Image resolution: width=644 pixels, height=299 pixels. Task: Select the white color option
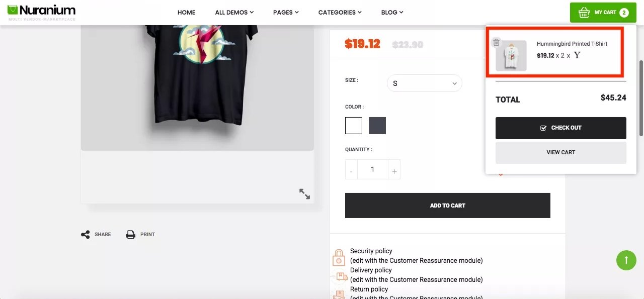tap(354, 126)
